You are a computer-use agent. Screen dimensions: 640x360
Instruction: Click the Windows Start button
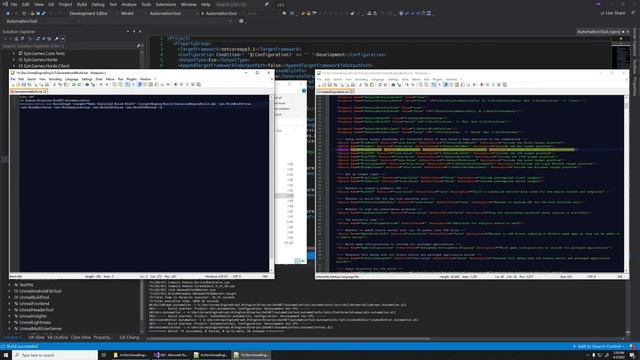point(6,355)
